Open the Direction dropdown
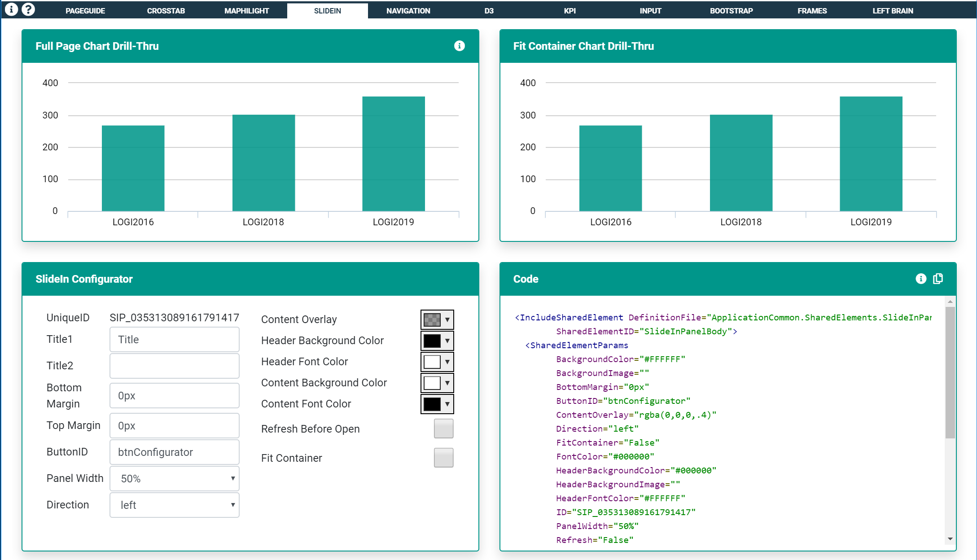The height and width of the screenshot is (560, 977). [x=175, y=505]
